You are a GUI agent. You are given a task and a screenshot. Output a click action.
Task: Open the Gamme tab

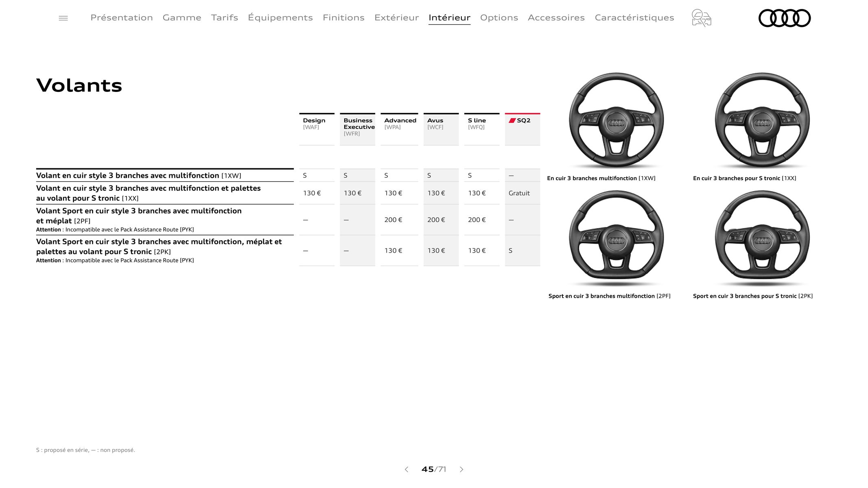click(182, 17)
